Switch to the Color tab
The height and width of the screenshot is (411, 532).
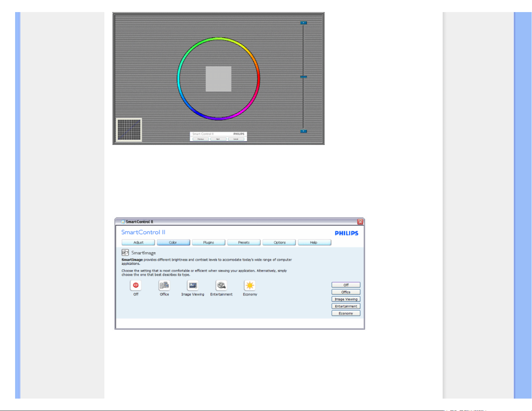[x=173, y=243]
